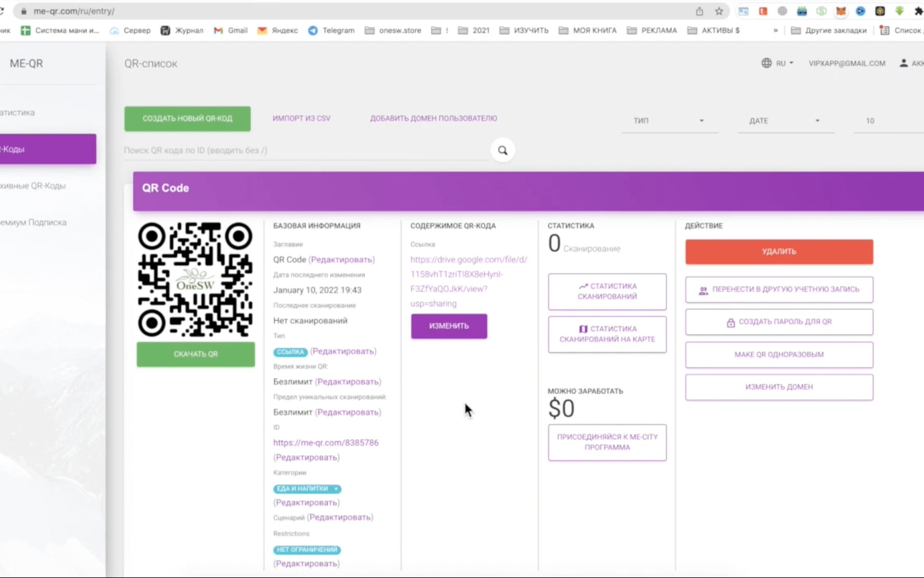
Task: Click ДОБАВИТЬ ДОМЕН ПОЛЬЗОВАТЕЛЮ link
Action: (x=433, y=118)
